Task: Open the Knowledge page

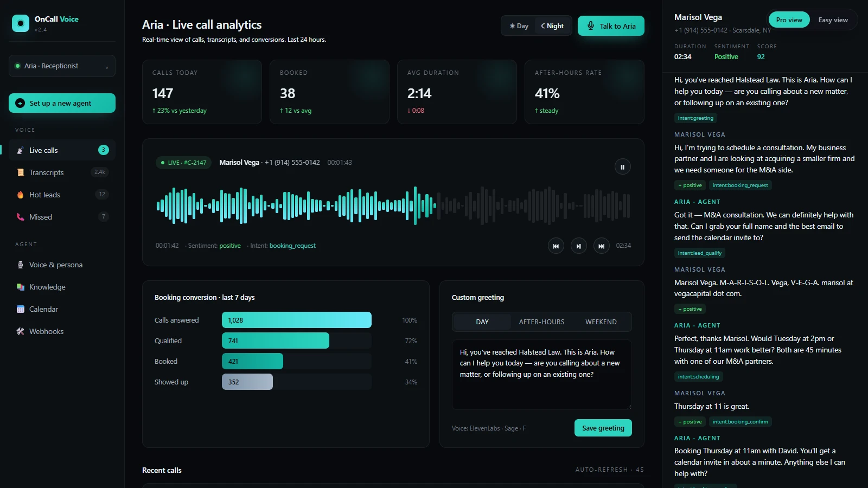Action: (x=62, y=287)
